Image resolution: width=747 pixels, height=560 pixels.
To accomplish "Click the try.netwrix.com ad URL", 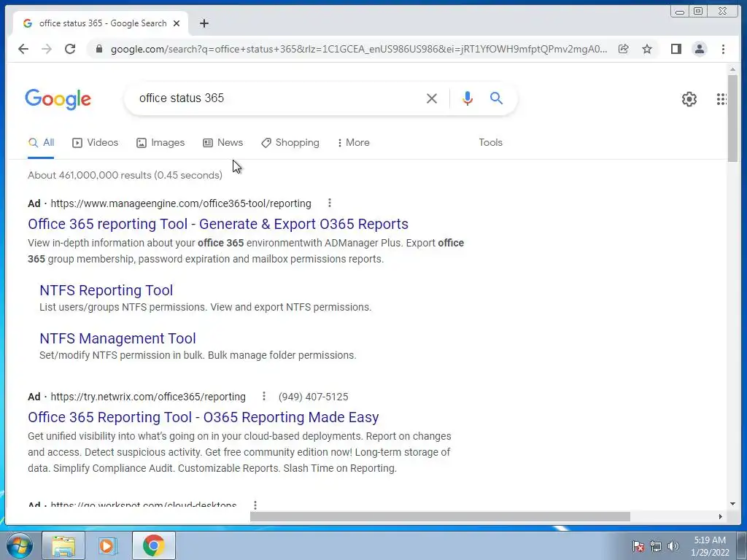I will pos(148,397).
